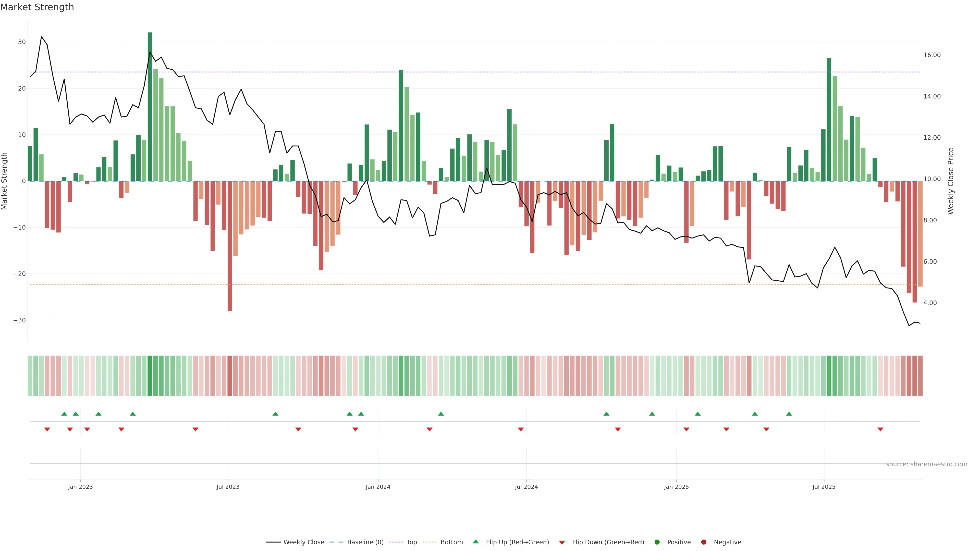
Task: Click the Jan 2024 x-axis label
Action: (378, 487)
